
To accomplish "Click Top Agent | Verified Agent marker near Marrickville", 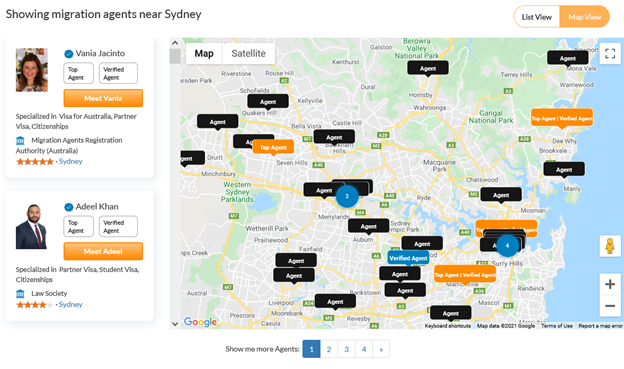I will click(465, 275).
